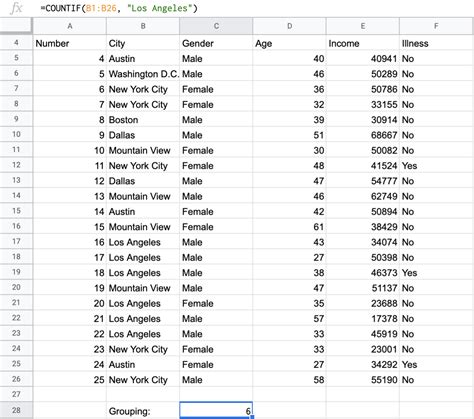This screenshot has width=474, height=419.
Task: Click the income value 62749
Action: pyautogui.click(x=363, y=196)
